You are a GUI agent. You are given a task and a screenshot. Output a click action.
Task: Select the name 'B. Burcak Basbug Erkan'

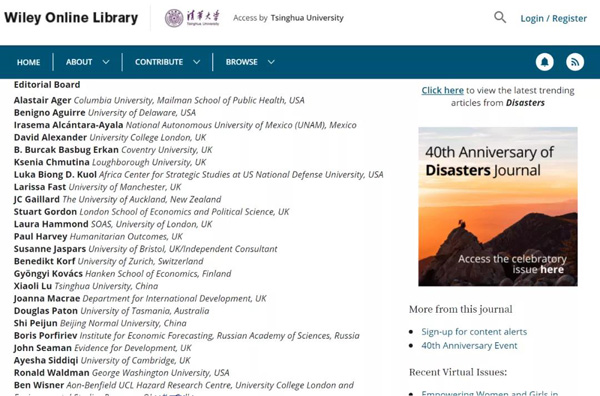point(66,150)
